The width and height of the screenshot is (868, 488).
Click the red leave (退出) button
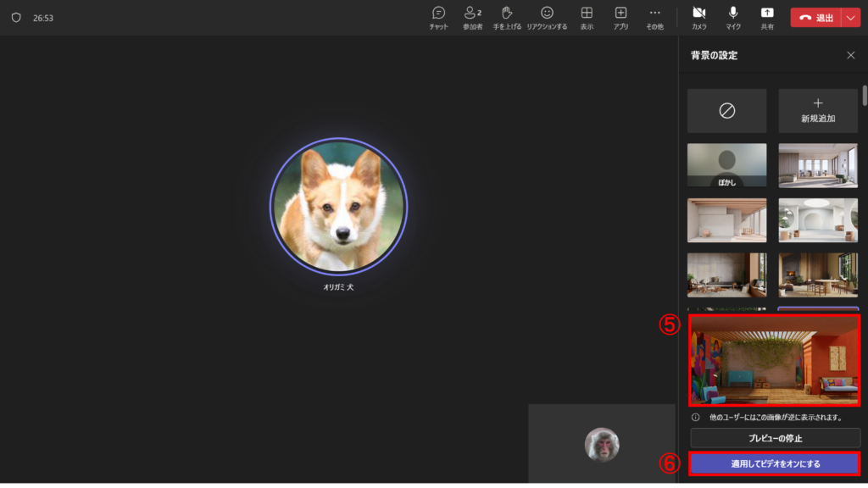point(815,18)
